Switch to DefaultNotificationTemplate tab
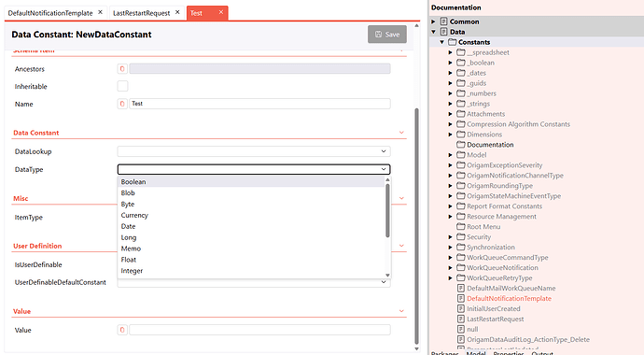 (50, 13)
